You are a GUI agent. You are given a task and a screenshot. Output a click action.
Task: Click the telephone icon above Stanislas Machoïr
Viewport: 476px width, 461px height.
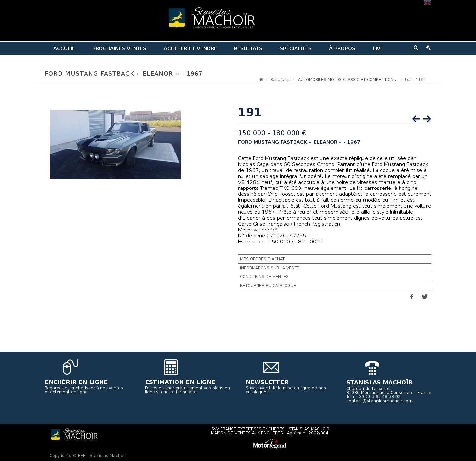point(372,368)
